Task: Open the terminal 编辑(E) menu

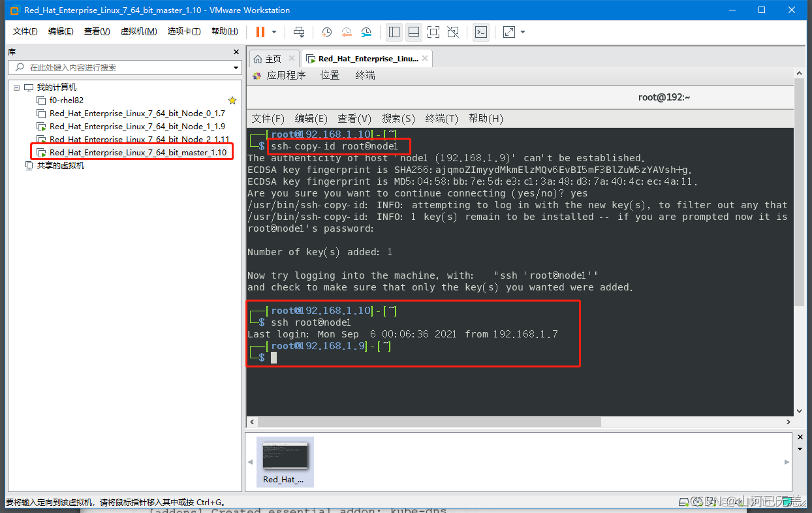Action: pyautogui.click(x=311, y=119)
